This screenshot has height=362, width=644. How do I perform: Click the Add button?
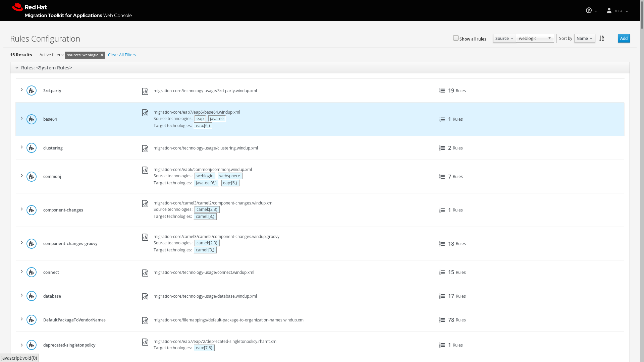[x=624, y=39]
